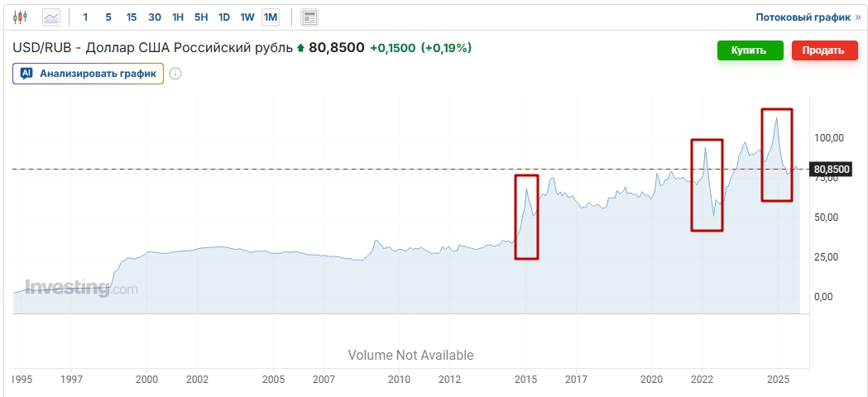The image size is (868, 397).
Task: Set the 15-minute timeframe
Action: click(132, 17)
